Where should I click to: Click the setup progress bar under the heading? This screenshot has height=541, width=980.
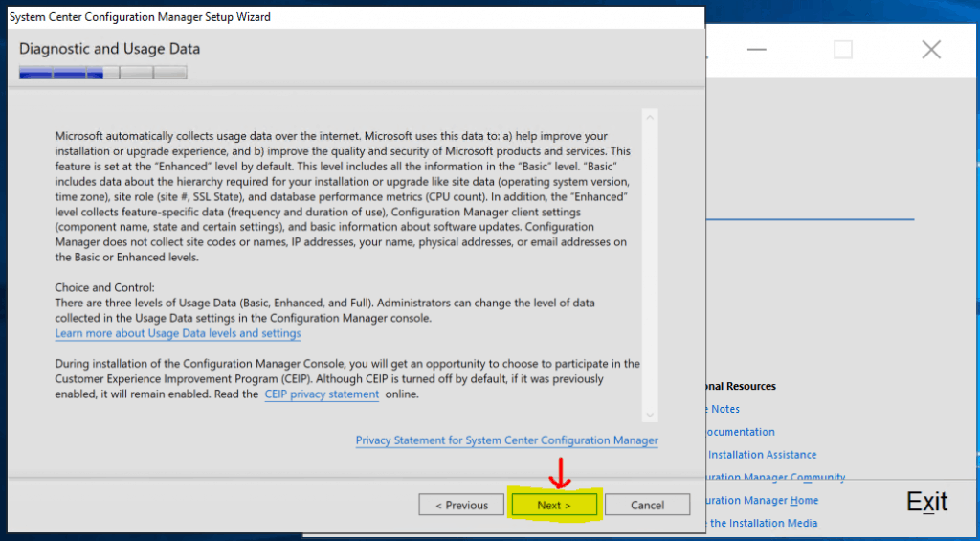tap(103, 73)
